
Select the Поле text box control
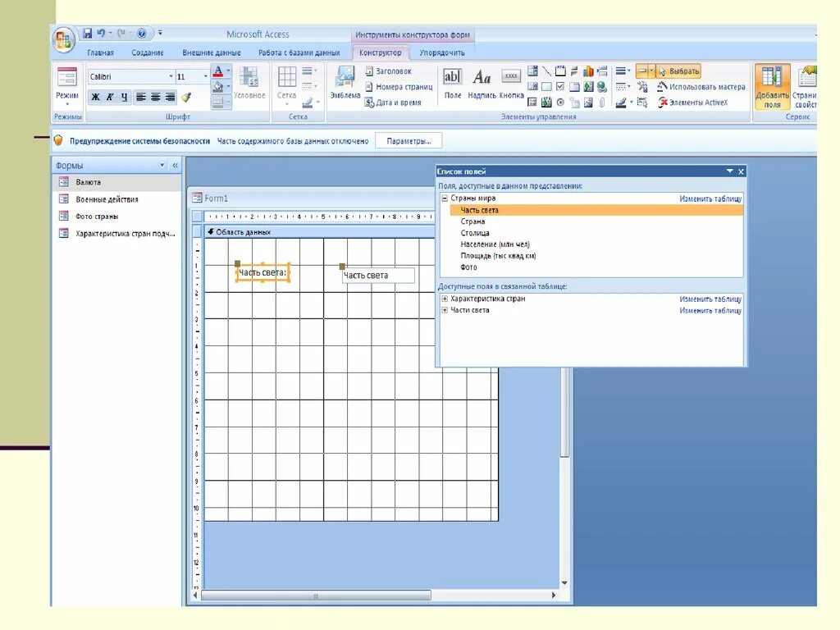(x=452, y=84)
